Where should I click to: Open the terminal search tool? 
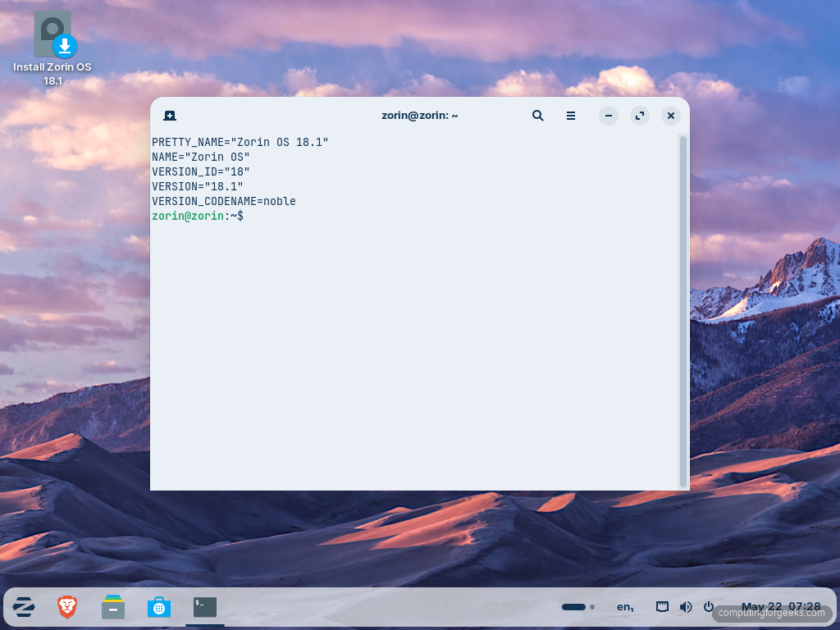[538, 116]
